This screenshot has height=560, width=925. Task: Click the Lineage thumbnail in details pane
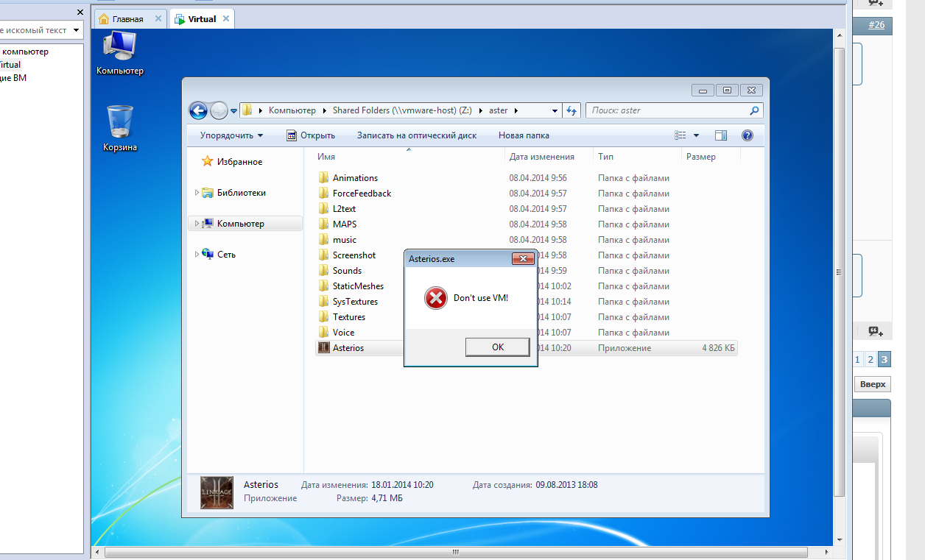tap(217, 492)
